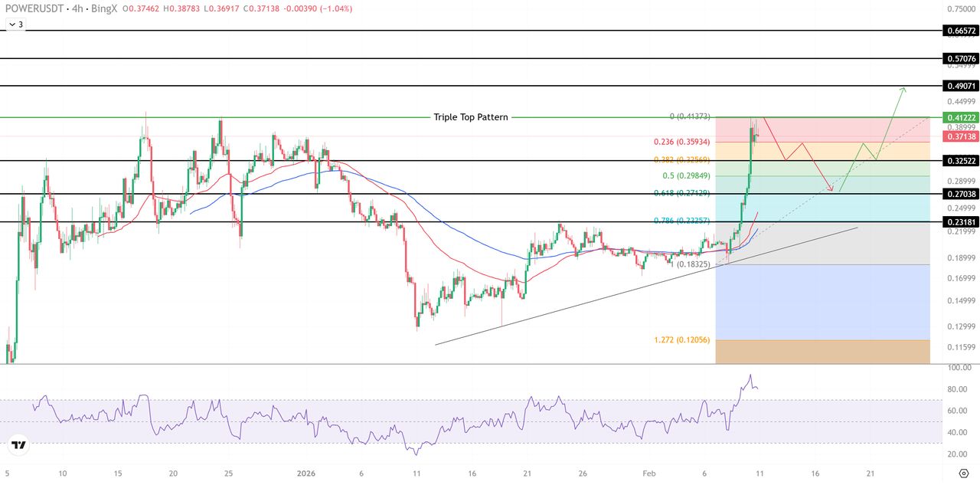Click the 0.32522 price line label
Screen dimensions: 980x485
click(x=961, y=161)
